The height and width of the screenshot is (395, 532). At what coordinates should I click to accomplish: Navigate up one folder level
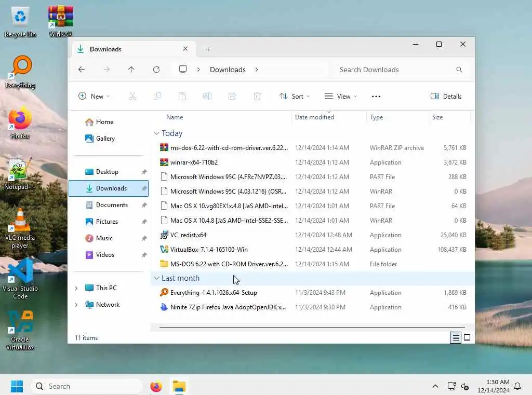131,70
